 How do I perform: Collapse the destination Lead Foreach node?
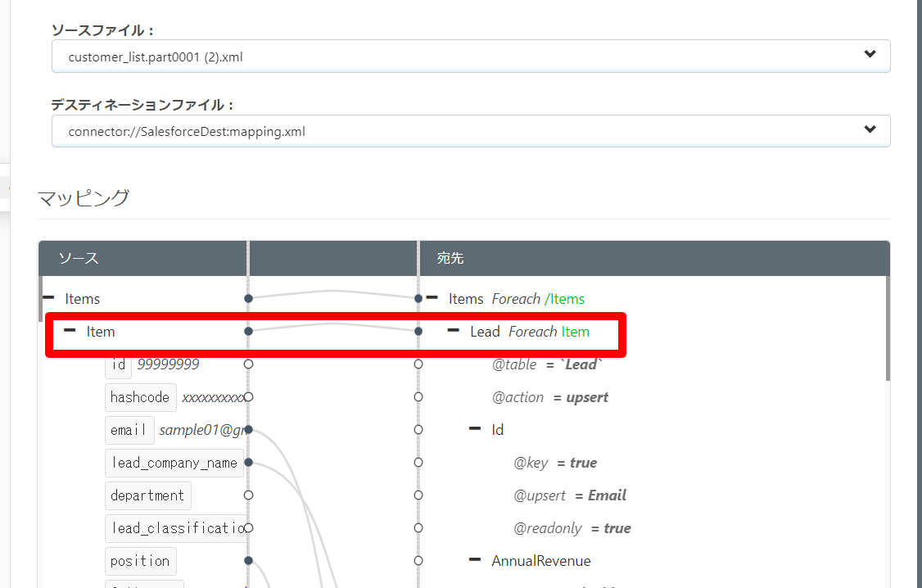point(454,331)
